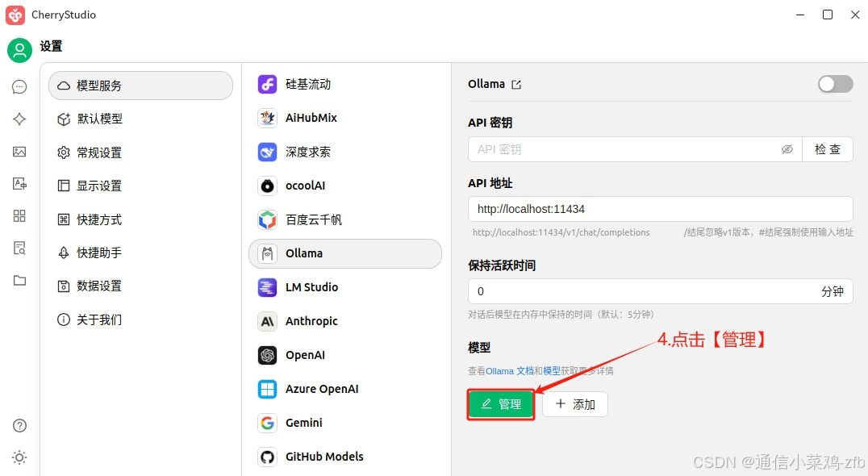The height and width of the screenshot is (476, 868).
Task: Select the Ollama provider entry
Action: tap(345, 253)
